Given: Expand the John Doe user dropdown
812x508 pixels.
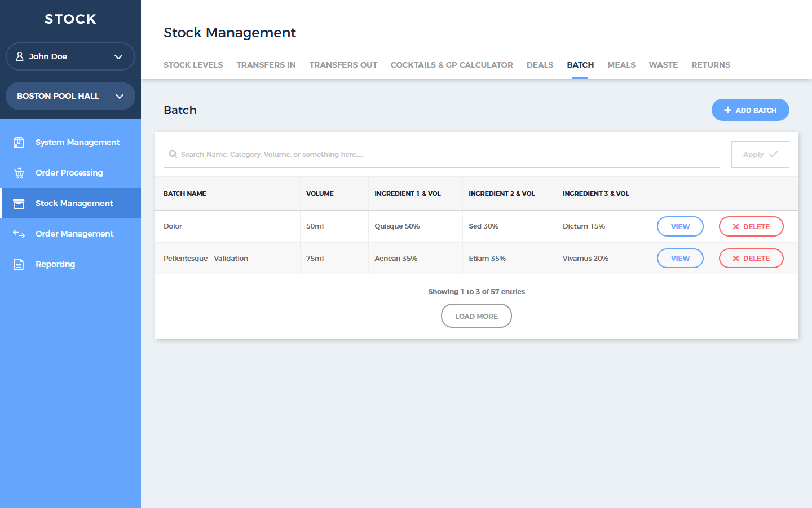Looking at the screenshot, I should 118,56.
